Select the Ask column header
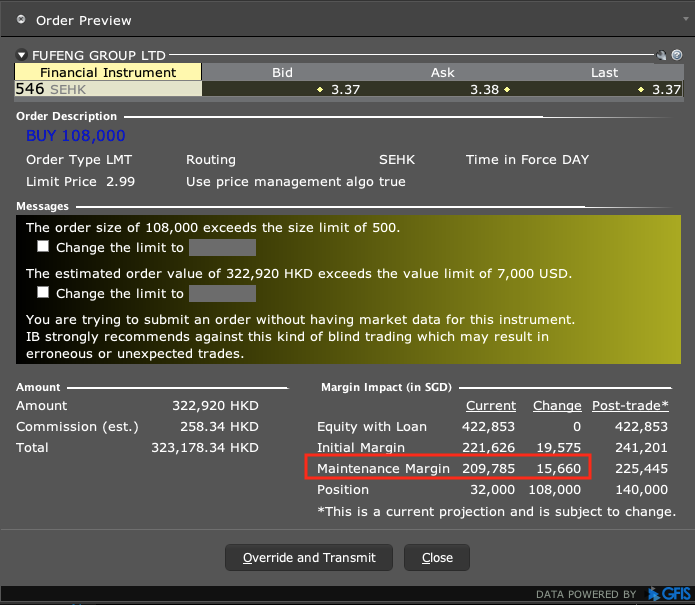Image resolution: width=695 pixels, height=605 pixels. (x=442, y=72)
